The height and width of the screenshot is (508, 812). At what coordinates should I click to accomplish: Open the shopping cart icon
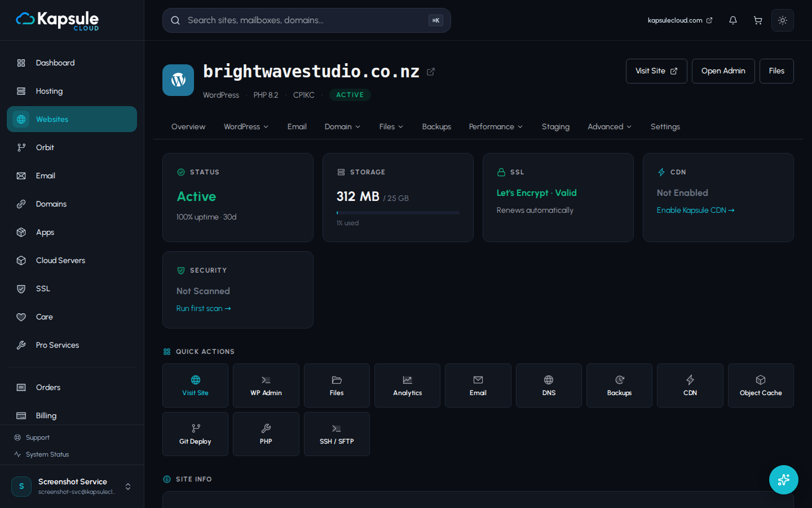pyautogui.click(x=758, y=20)
